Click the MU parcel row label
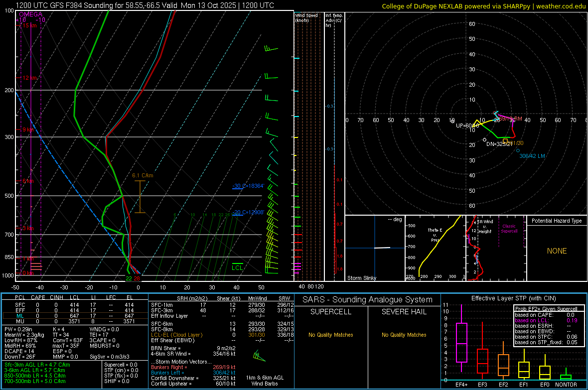The image size is (588, 390). coord(20,321)
